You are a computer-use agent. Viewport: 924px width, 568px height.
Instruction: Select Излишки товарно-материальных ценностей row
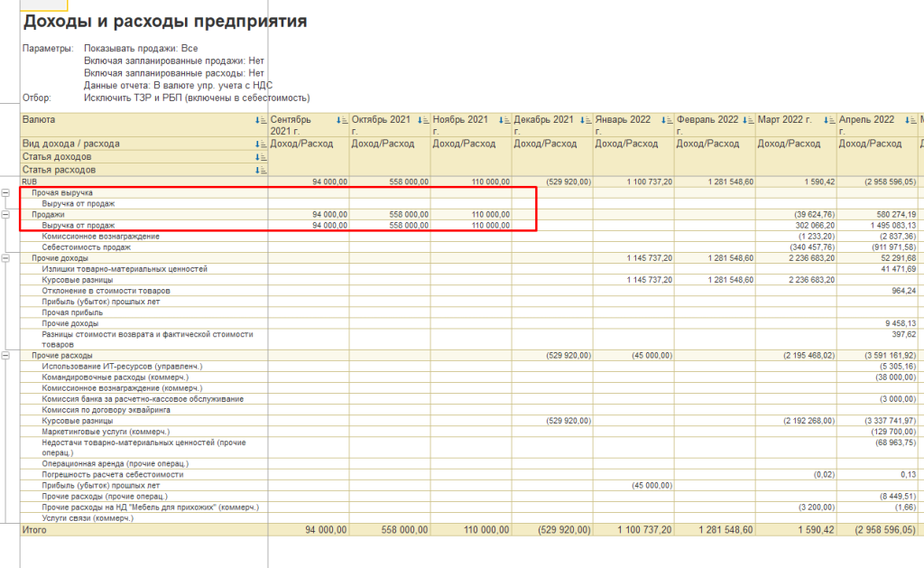125,269
